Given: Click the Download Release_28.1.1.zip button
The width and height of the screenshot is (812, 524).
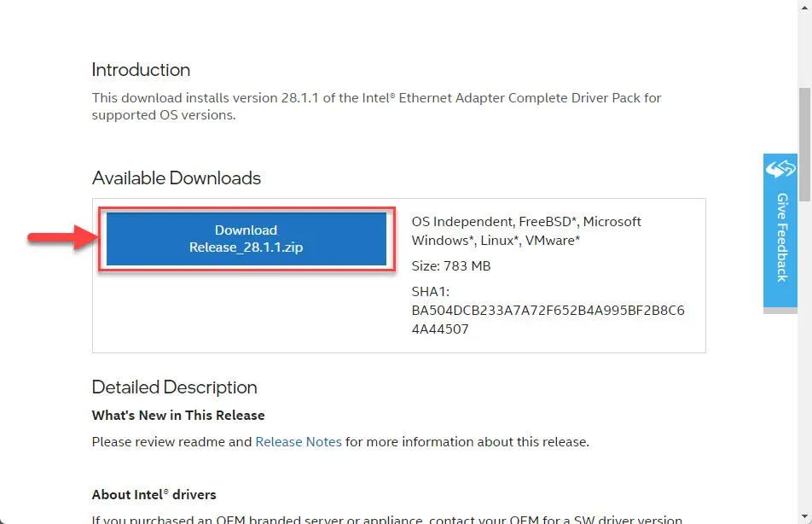Looking at the screenshot, I should click(246, 239).
